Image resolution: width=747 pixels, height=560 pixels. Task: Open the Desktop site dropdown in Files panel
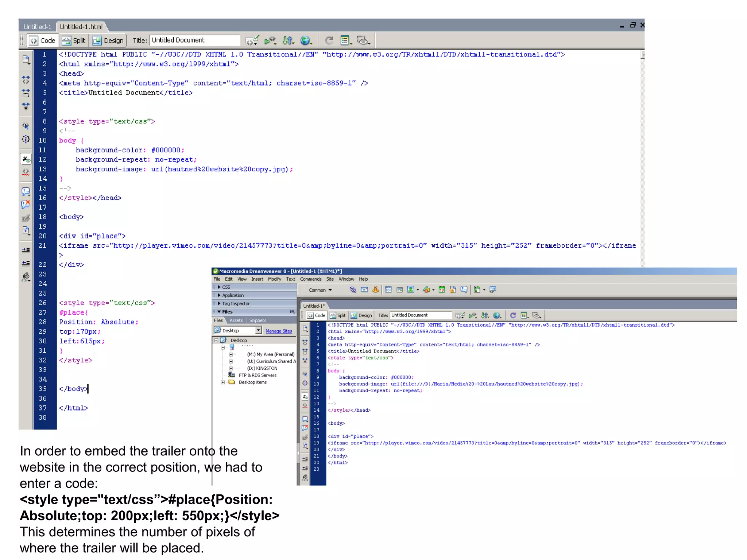click(x=259, y=331)
